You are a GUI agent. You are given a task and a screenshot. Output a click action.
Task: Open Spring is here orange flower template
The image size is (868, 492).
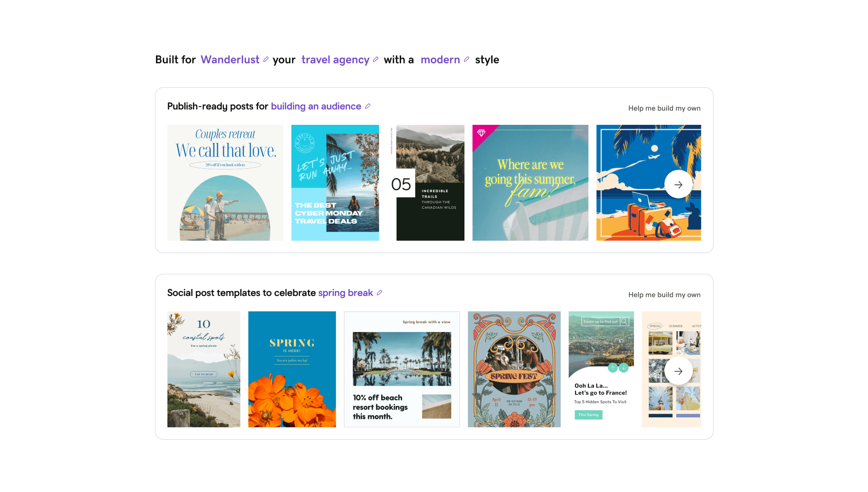292,370
